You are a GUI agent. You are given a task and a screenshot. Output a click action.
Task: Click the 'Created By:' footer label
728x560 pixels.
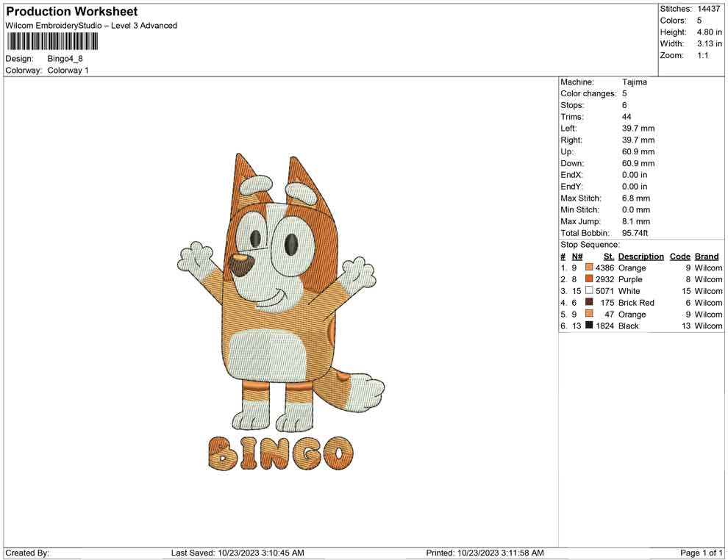[27, 553]
